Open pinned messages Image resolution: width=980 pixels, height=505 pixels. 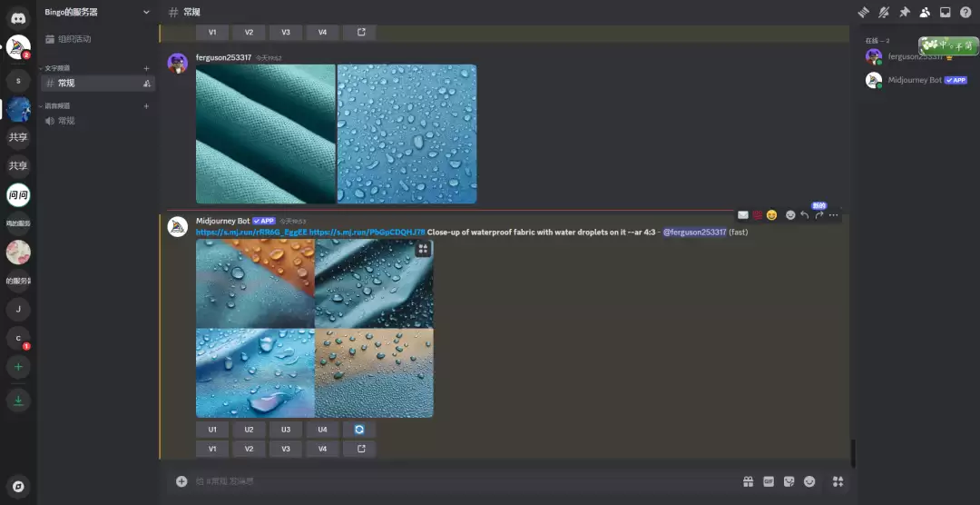click(x=904, y=12)
